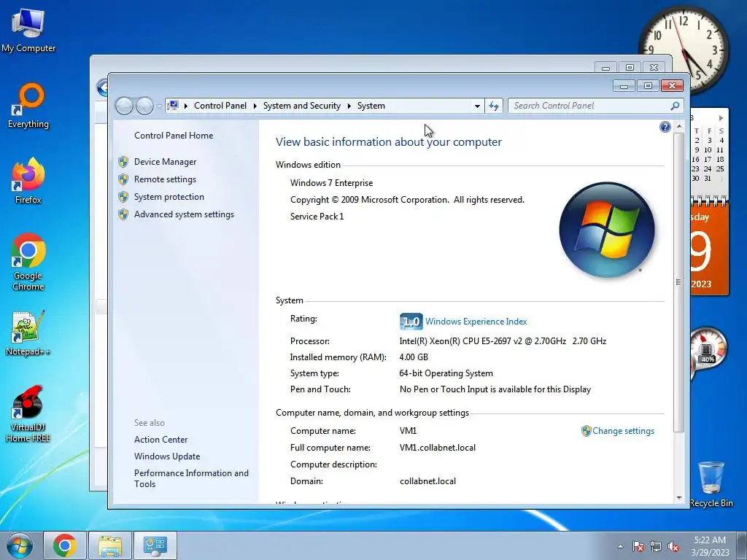Open Device Manager link

pos(166,162)
